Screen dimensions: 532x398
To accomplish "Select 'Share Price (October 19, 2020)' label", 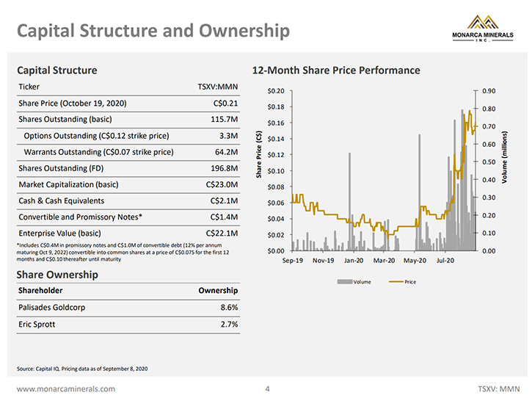I will click(73, 104).
